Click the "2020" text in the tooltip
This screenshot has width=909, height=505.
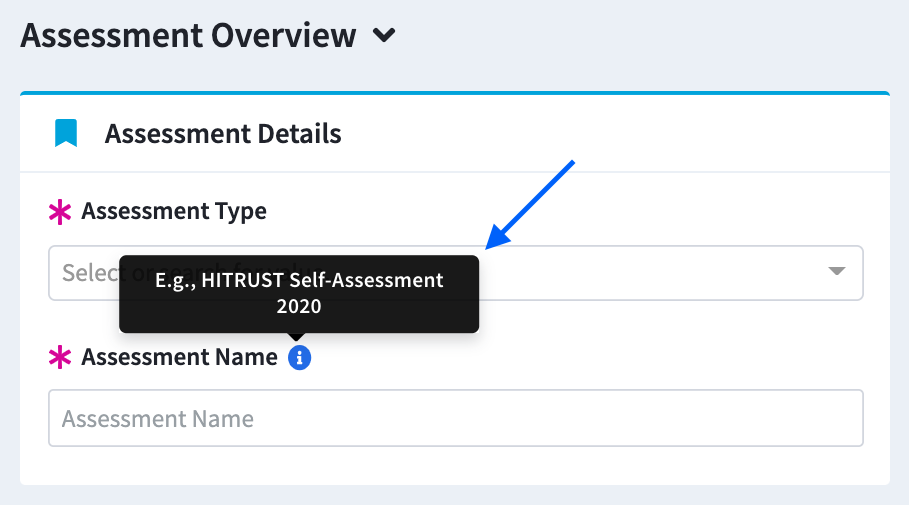(299, 306)
